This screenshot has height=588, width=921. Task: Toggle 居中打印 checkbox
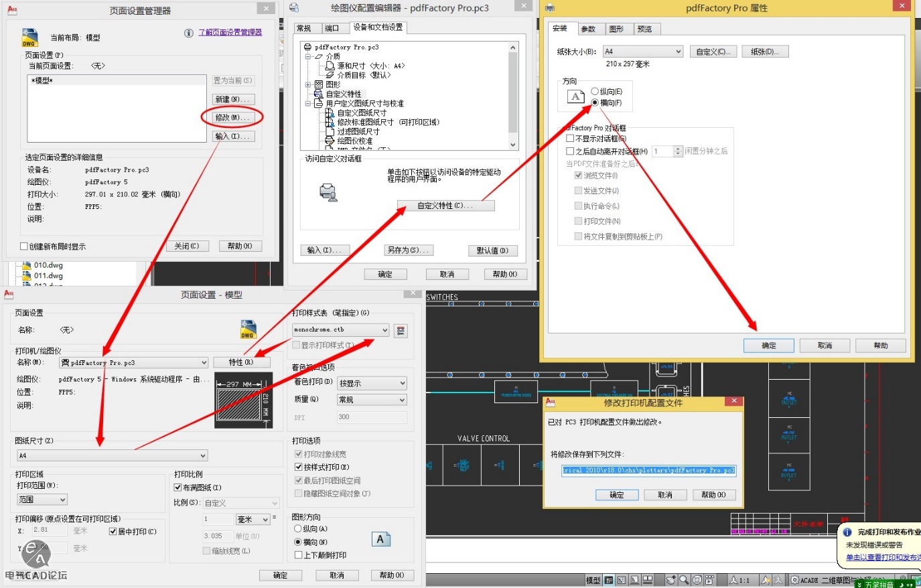(113, 531)
